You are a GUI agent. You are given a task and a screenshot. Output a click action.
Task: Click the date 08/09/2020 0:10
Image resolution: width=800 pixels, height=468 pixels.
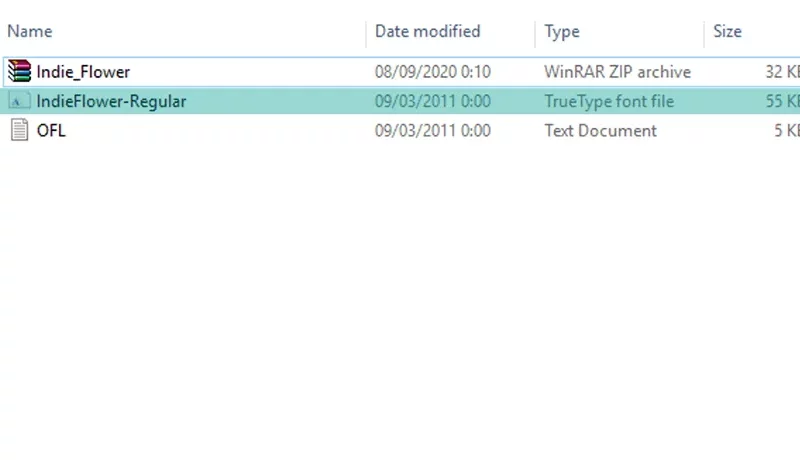point(433,71)
